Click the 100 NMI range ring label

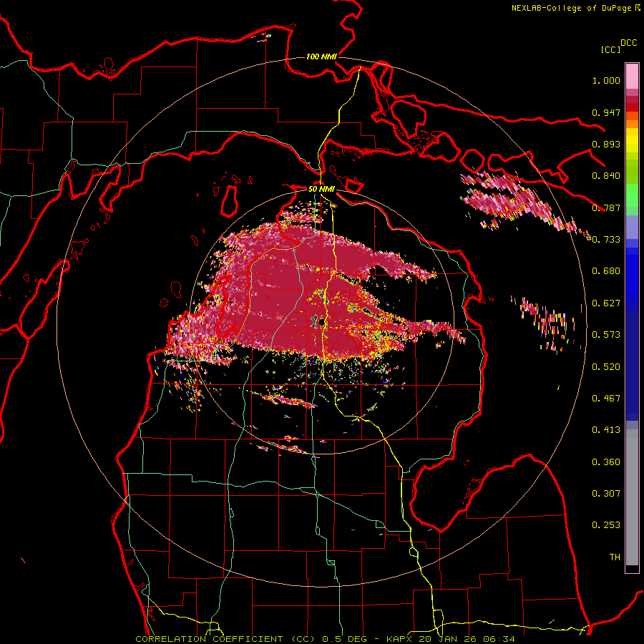click(321, 57)
